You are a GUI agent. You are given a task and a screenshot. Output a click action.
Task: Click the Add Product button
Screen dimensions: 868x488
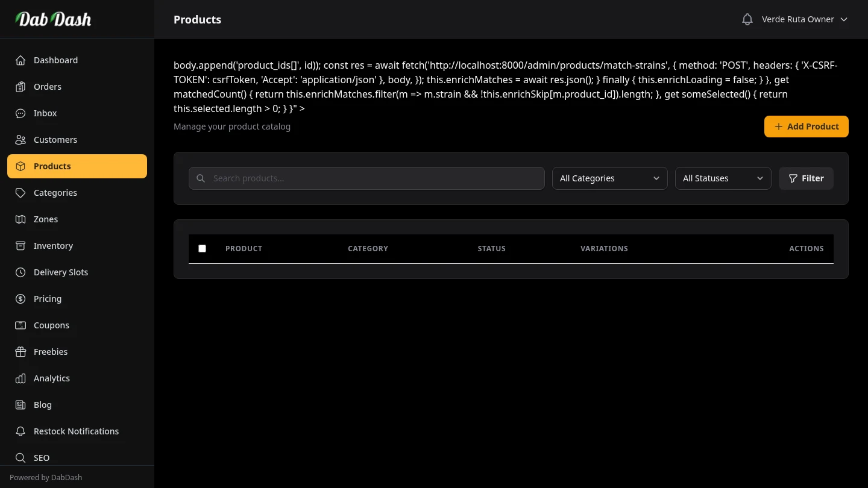tap(806, 127)
